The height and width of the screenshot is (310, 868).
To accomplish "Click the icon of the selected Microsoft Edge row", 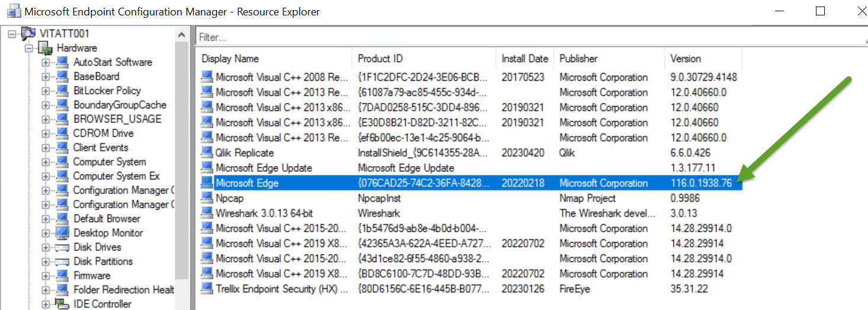I will (207, 183).
